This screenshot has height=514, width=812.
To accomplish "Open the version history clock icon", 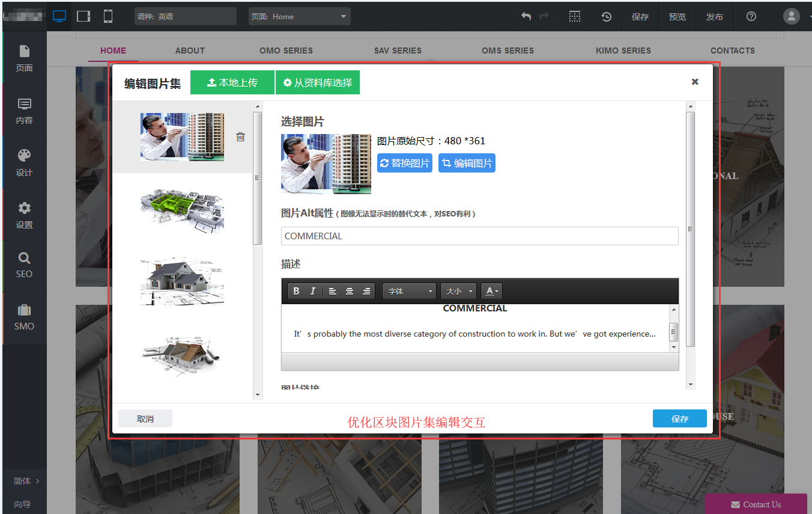I will 607,17.
